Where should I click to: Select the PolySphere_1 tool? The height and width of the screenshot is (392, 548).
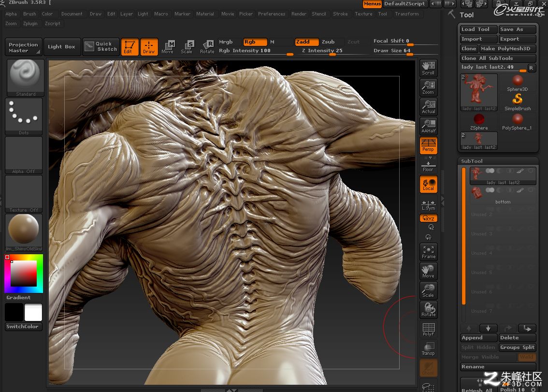[x=517, y=122]
